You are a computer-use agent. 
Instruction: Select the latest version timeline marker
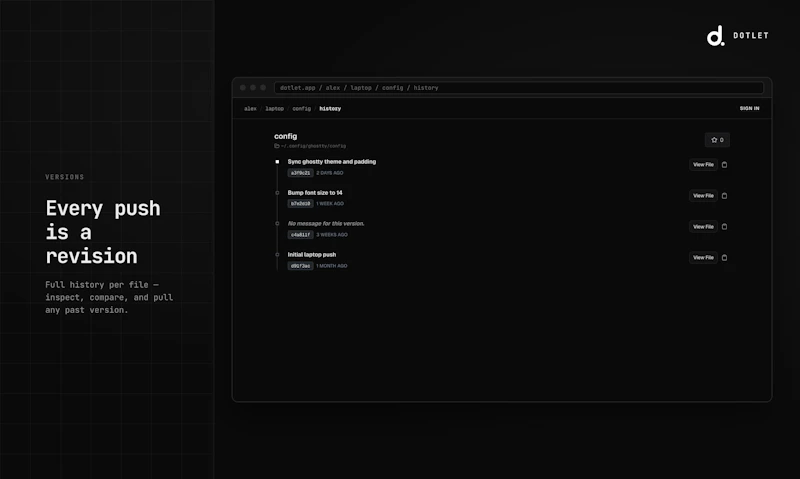[x=277, y=162]
